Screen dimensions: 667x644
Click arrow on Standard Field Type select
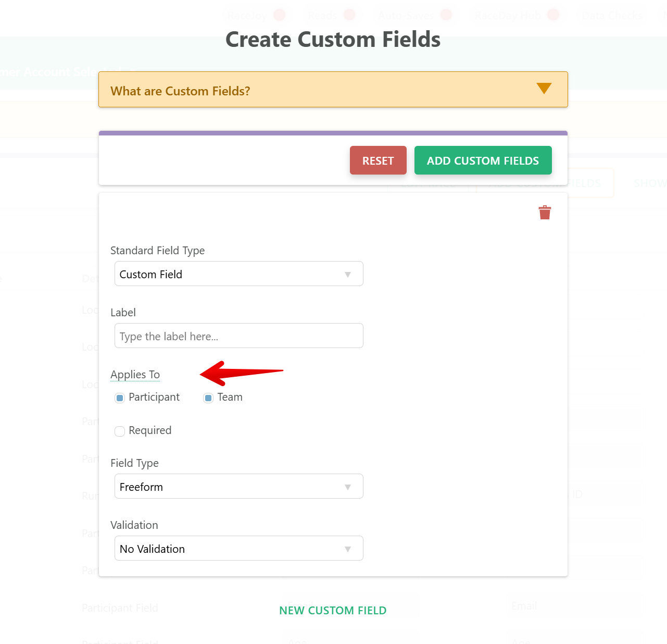click(348, 275)
